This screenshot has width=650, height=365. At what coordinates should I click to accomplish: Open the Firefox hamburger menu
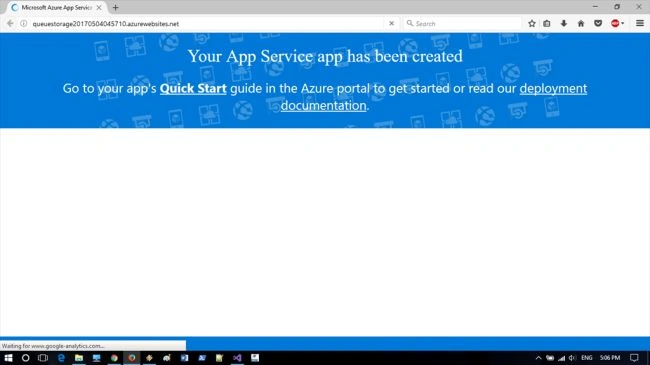tap(640, 24)
